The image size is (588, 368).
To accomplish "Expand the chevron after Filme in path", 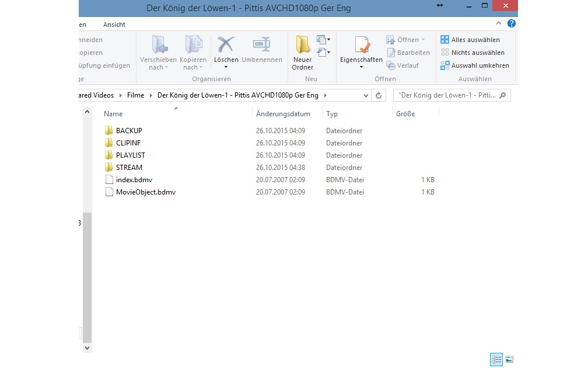I will pos(150,95).
